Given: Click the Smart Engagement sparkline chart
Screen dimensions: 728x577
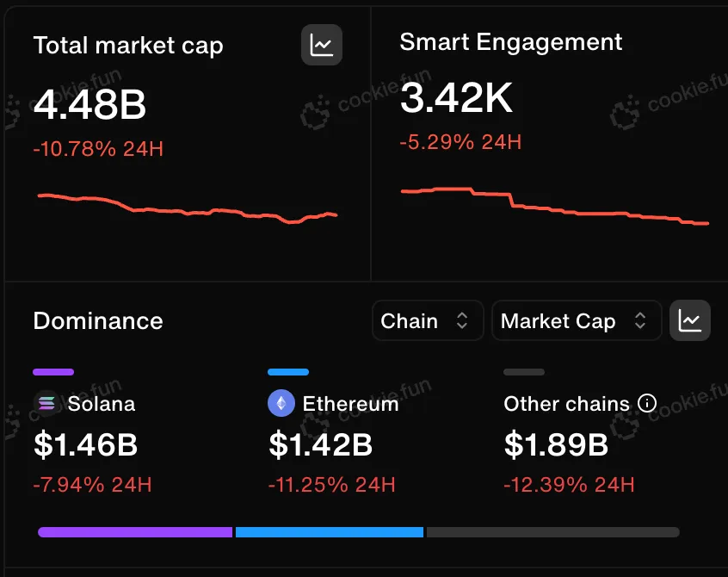Looking at the screenshot, I should coord(554,207).
